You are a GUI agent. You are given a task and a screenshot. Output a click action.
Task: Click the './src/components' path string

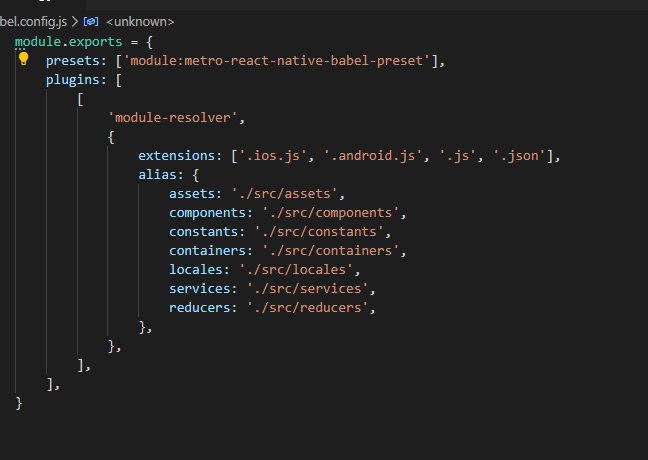point(331,213)
